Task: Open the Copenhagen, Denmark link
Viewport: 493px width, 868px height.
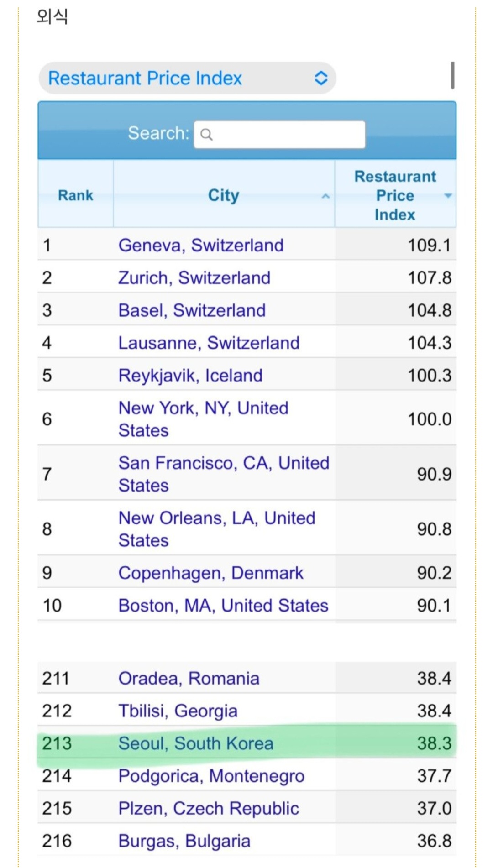Action: 211,573
